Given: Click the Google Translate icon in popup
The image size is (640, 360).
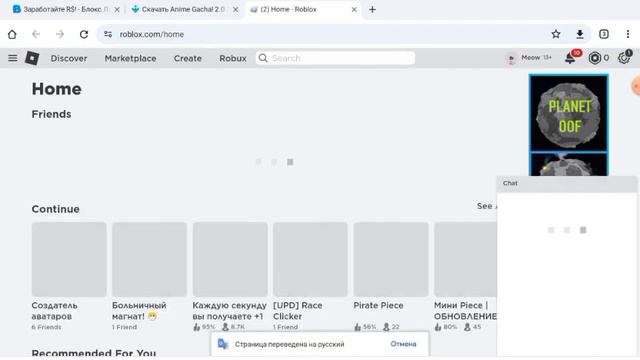Looking at the screenshot, I should click(x=223, y=344).
